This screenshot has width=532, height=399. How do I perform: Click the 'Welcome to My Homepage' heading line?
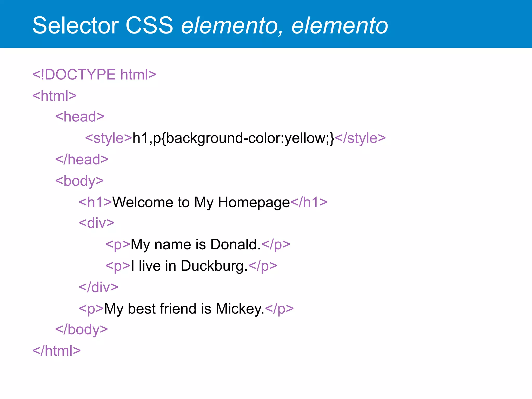[x=203, y=203]
